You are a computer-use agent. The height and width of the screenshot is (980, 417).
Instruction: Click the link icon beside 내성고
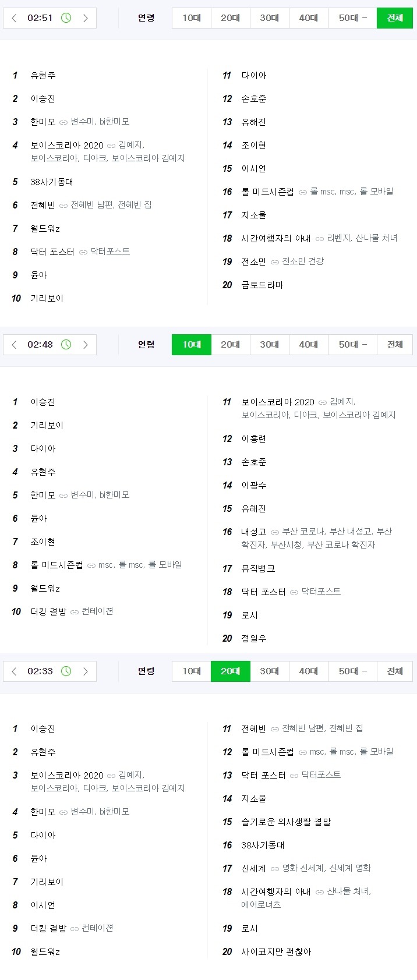pyautogui.click(x=275, y=532)
